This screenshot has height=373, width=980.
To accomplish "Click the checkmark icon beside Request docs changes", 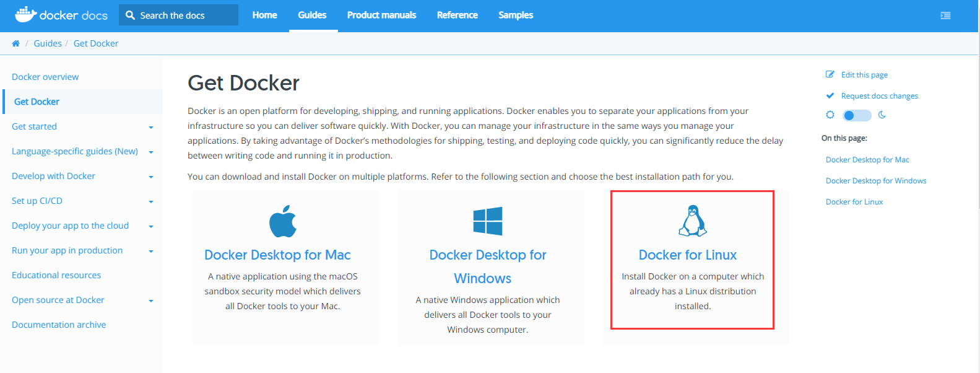I will [830, 95].
